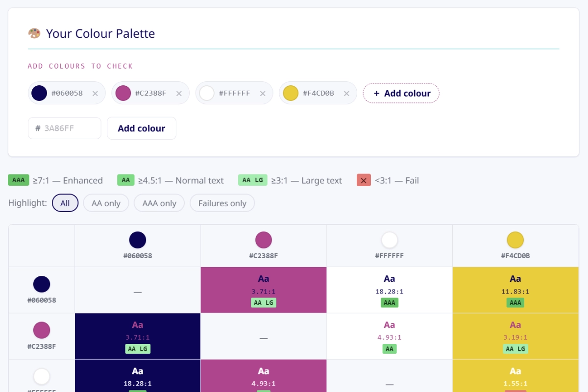Image resolution: width=588 pixels, height=392 pixels.
Task: Click the magenta #C2388F row header swatch
Action: (x=42, y=330)
